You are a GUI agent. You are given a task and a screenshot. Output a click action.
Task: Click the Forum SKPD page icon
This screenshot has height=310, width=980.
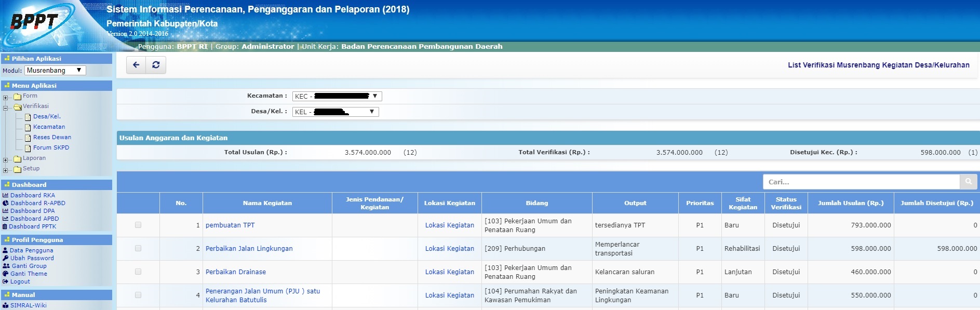[28, 148]
